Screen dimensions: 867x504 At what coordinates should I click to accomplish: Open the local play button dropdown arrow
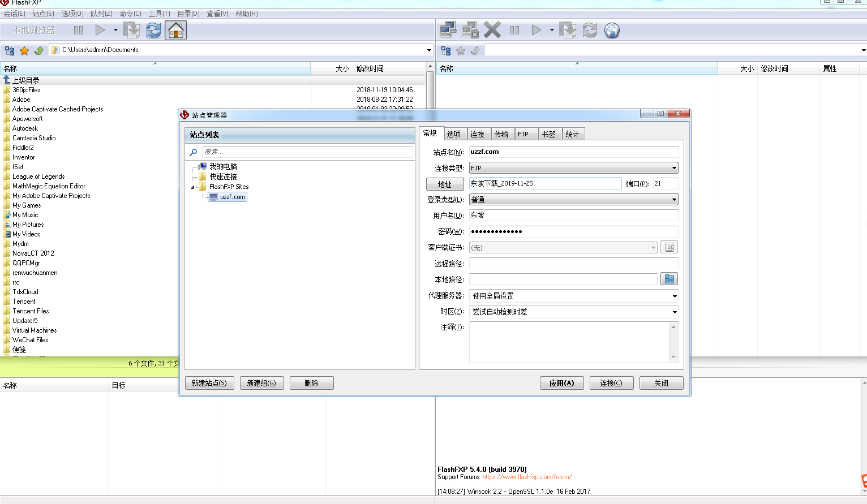point(115,30)
